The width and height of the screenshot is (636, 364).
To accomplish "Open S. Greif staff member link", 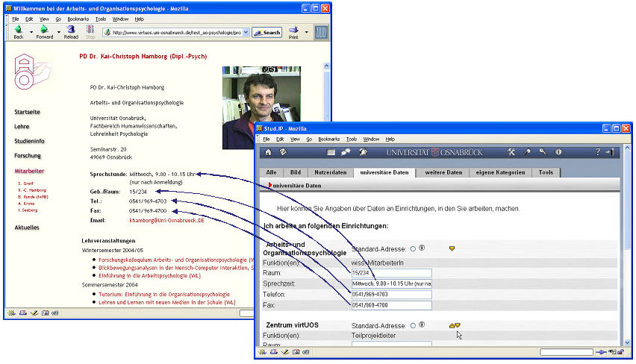I will pos(25,183).
